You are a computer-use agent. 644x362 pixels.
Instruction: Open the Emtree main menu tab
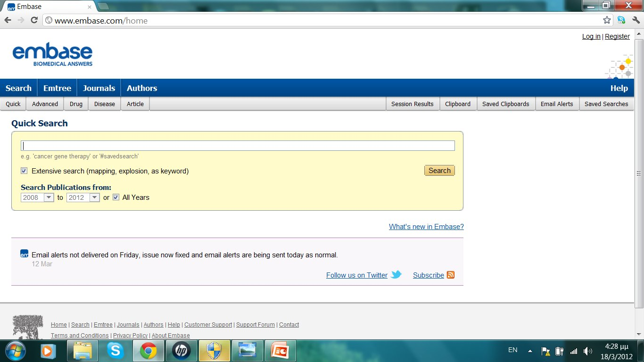pyautogui.click(x=57, y=88)
